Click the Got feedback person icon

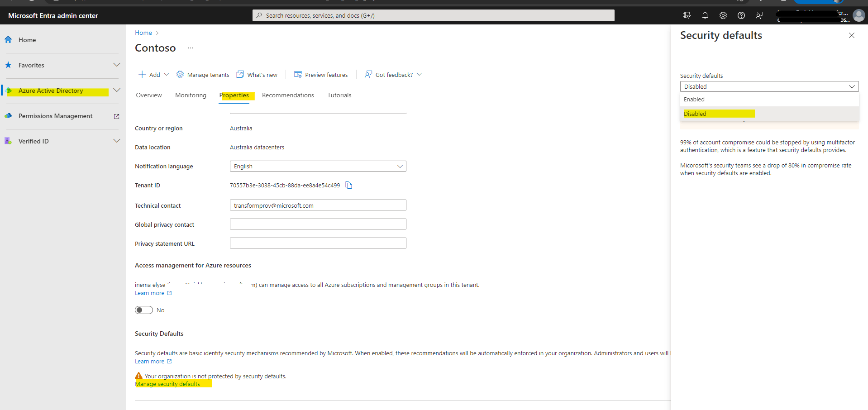point(368,74)
